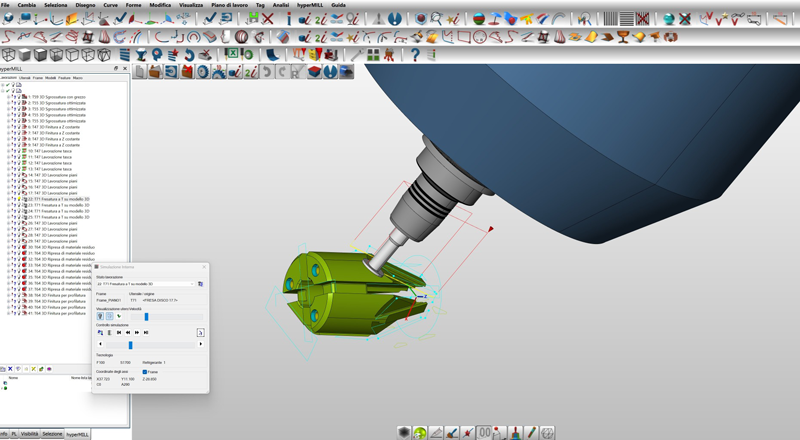The image size is (800, 440).
Task: Step simulation back with left arrow button
Action: pyautogui.click(x=100, y=345)
